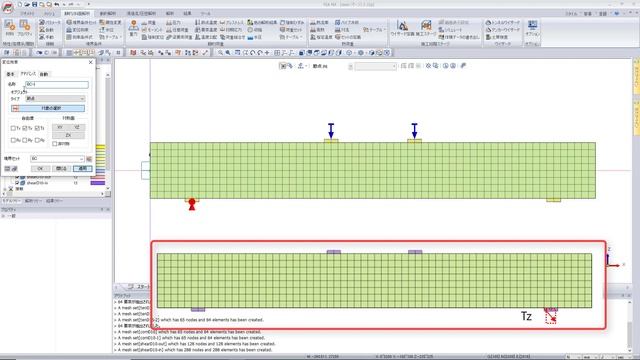Click the pink color swatch above shearD10-in
The image size is (640, 360).
(98, 177)
